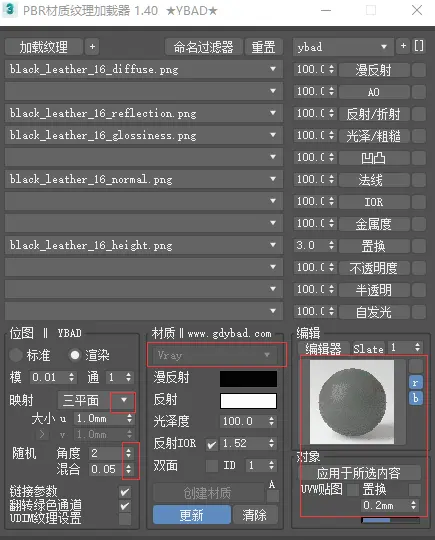Adjust the ID spinner

(x=272, y=466)
